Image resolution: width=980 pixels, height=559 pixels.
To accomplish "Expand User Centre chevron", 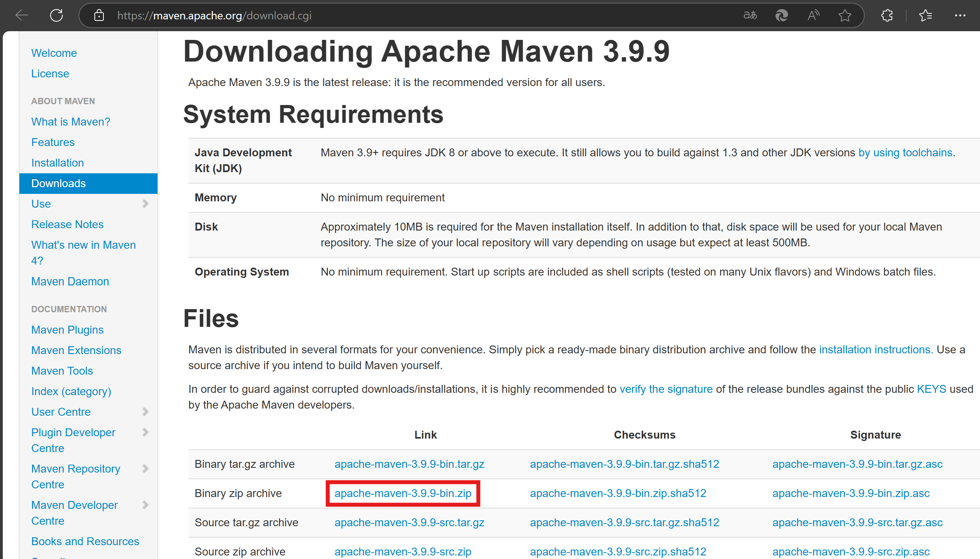I will point(145,412).
